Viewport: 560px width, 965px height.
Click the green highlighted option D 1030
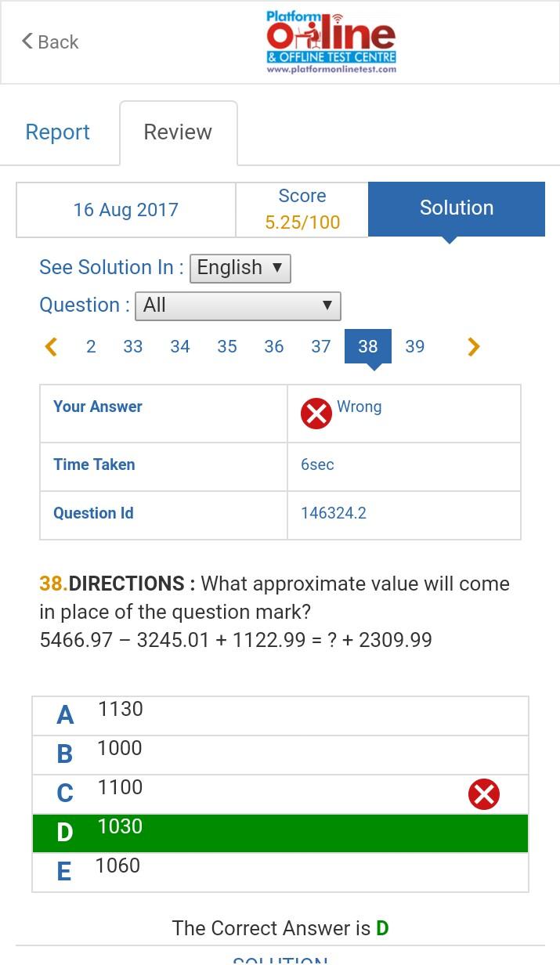pyautogui.click(x=280, y=833)
